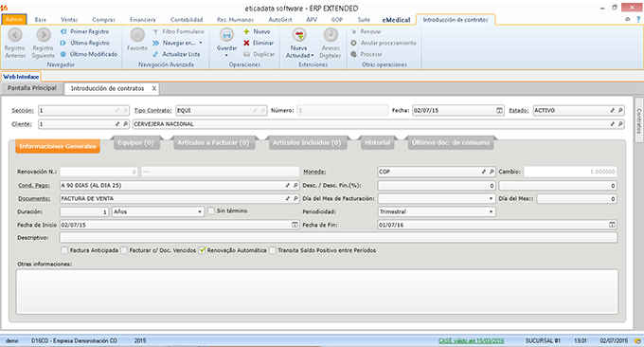This screenshot has width=644, height=347.
Task: Open the Pantalla Principal tab button
Action: click(x=32, y=88)
